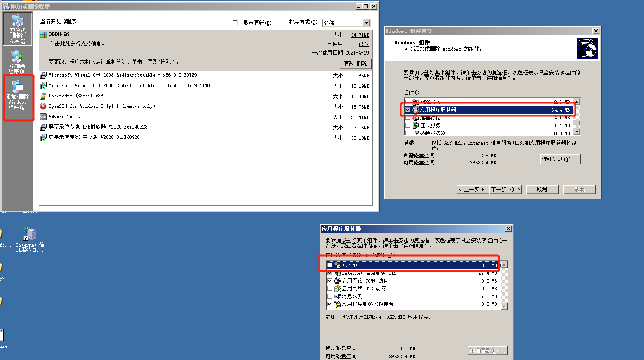
Task: Open Add New Programs sidebar icon
Action: 18,61
